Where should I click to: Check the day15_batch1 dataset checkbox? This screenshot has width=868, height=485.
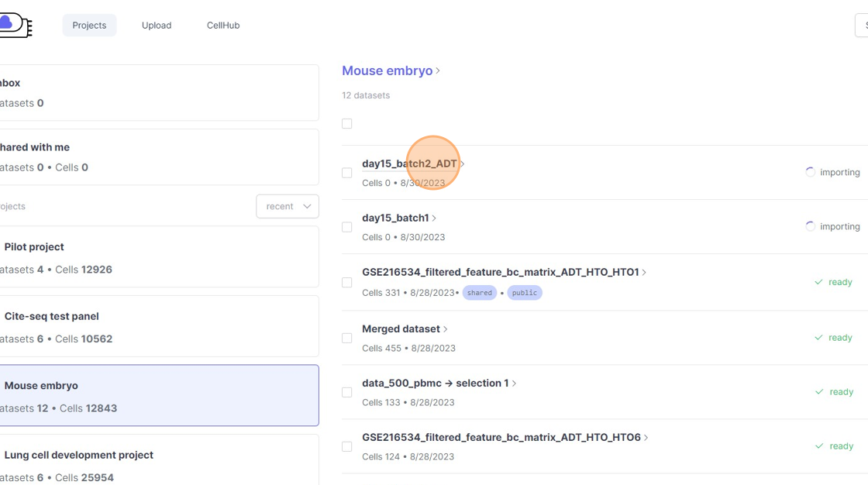tap(346, 227)
